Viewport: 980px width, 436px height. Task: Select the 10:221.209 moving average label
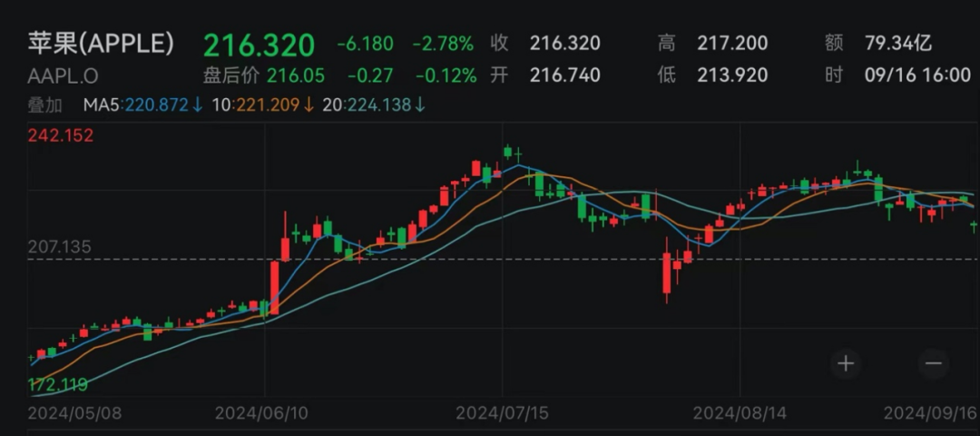262,105
